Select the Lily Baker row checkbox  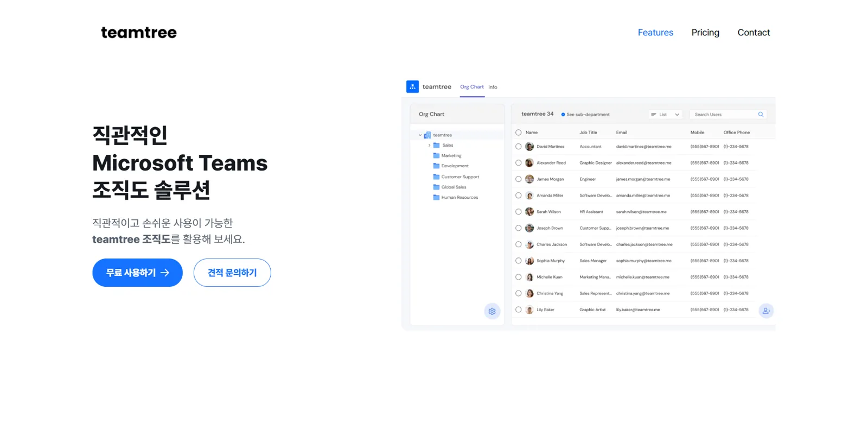[x=519, y=310]
